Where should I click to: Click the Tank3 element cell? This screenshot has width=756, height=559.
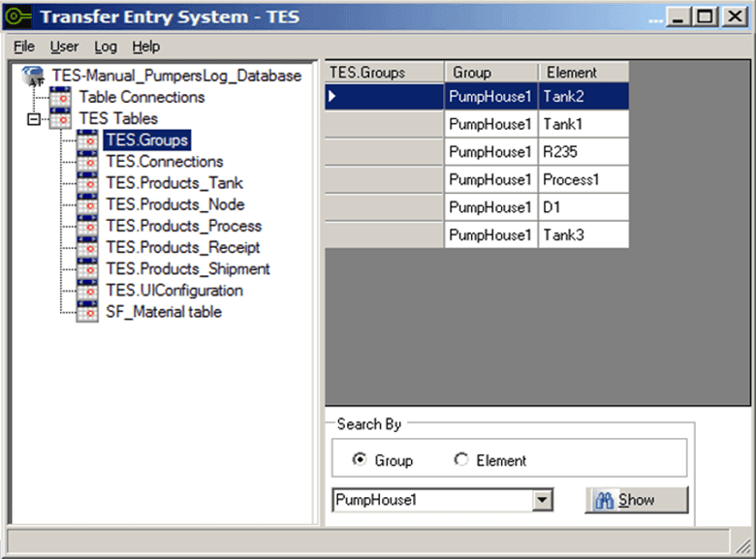(583, 235)
